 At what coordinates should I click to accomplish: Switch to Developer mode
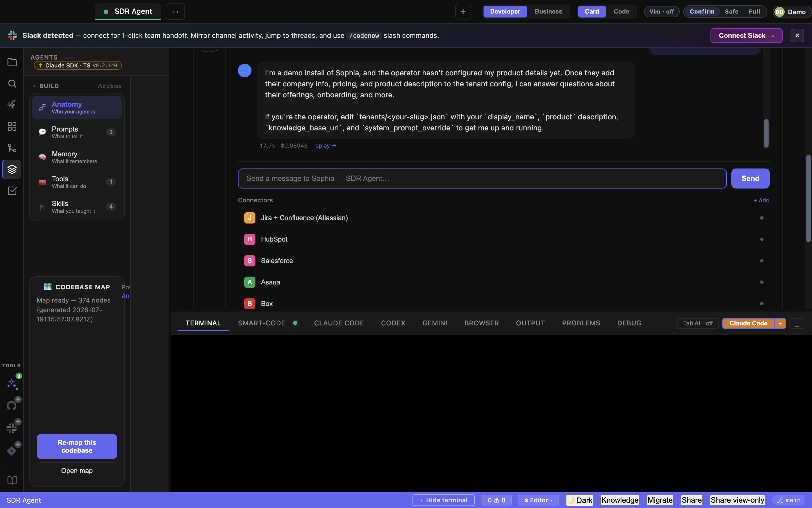(505, 11)
